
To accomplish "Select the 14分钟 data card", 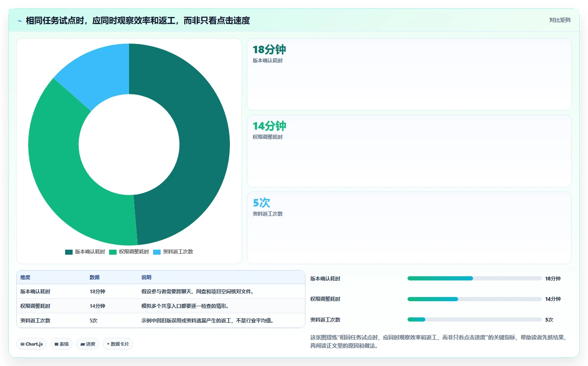I will 409,151.
